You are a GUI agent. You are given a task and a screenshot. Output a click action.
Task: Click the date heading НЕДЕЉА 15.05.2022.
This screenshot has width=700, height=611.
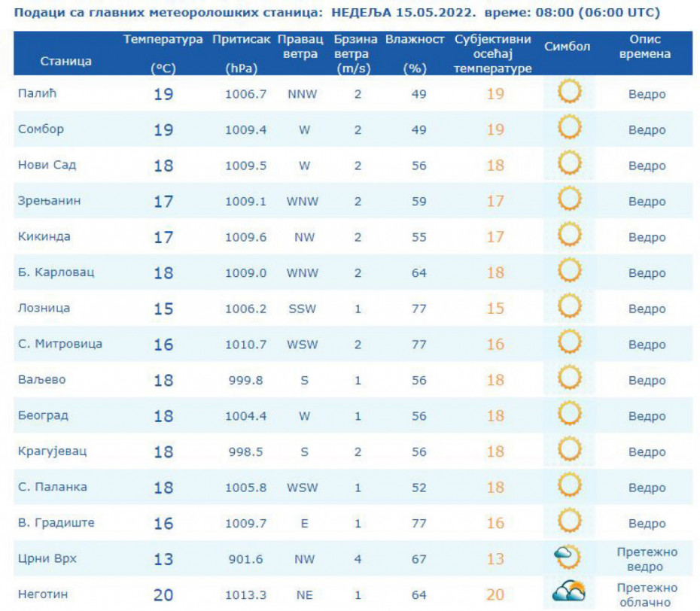403,13
